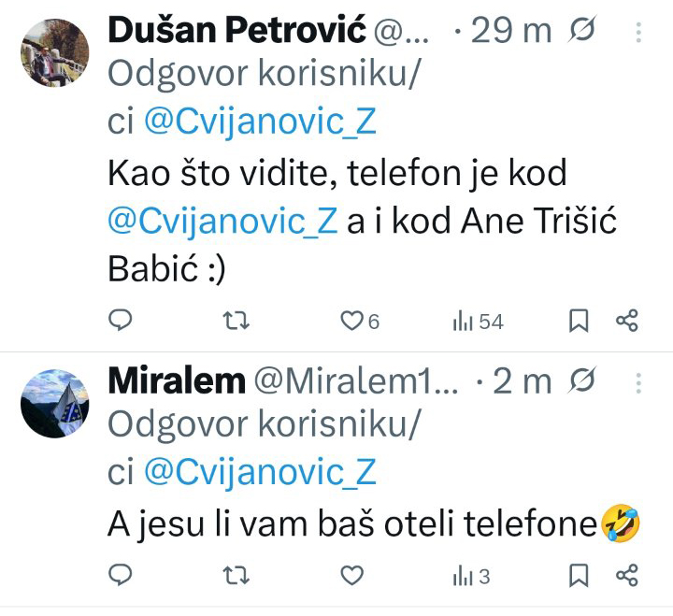Share Dušan Petrović's tweet
The width and height of the screenshot is (673, 616).
626,321
